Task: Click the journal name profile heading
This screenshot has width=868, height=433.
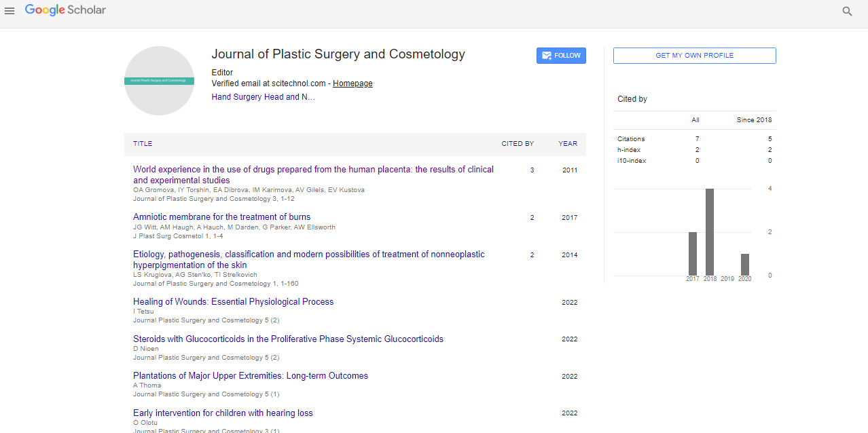Action: [x=338, y=54]
